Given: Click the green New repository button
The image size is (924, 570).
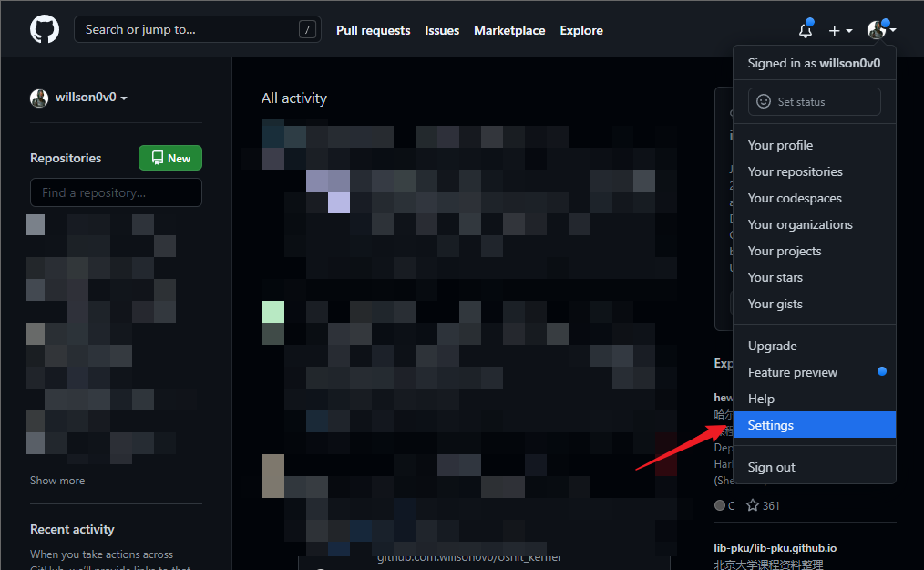Looking at the screenshot, I should coord(170,158).
